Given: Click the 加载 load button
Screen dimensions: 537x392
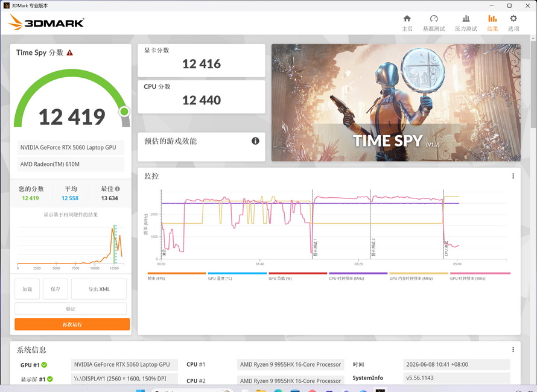Looking at the screenshot, I should [x=27, y=289].
